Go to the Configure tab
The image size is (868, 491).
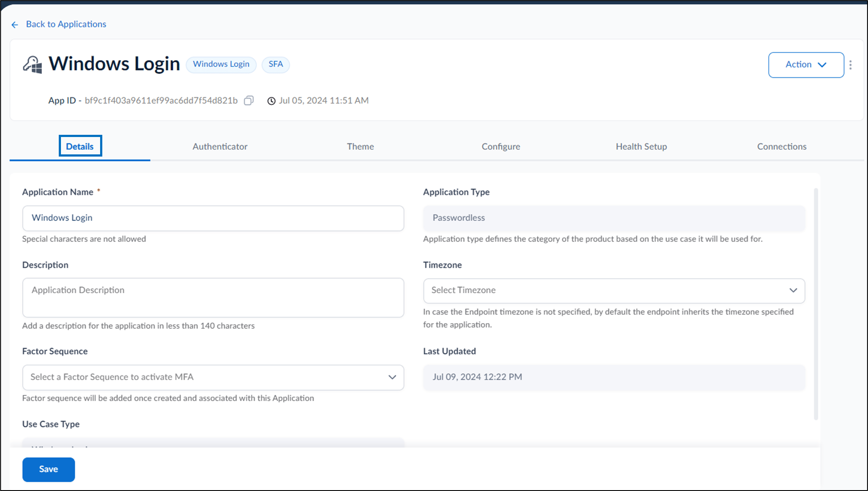(501, 147)
